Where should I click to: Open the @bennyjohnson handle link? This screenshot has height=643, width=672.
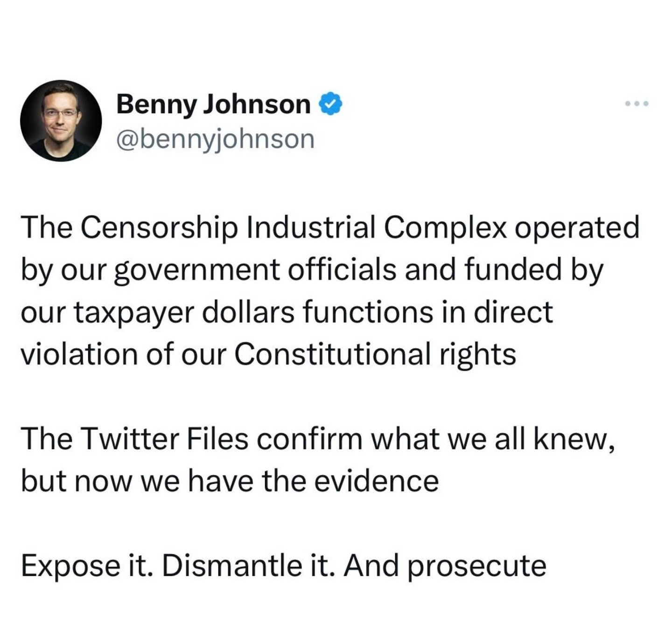click(x=215, y=139)
